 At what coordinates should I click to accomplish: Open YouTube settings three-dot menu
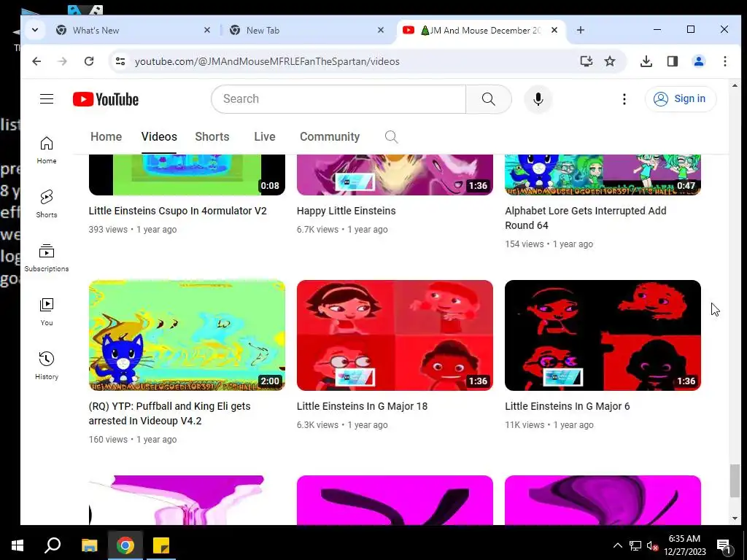[624, 99]
